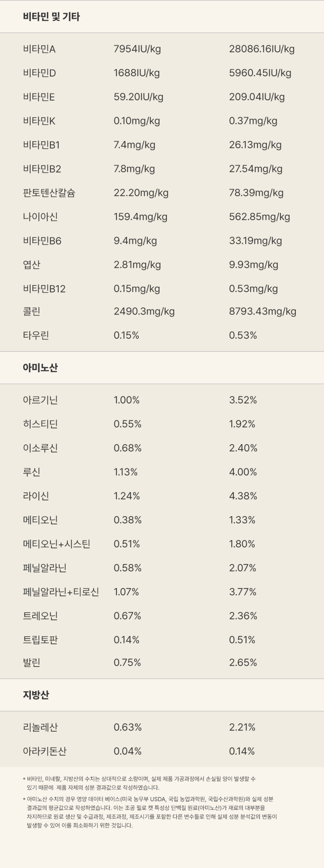Click the 발린 2.65% value

(243, 663)
